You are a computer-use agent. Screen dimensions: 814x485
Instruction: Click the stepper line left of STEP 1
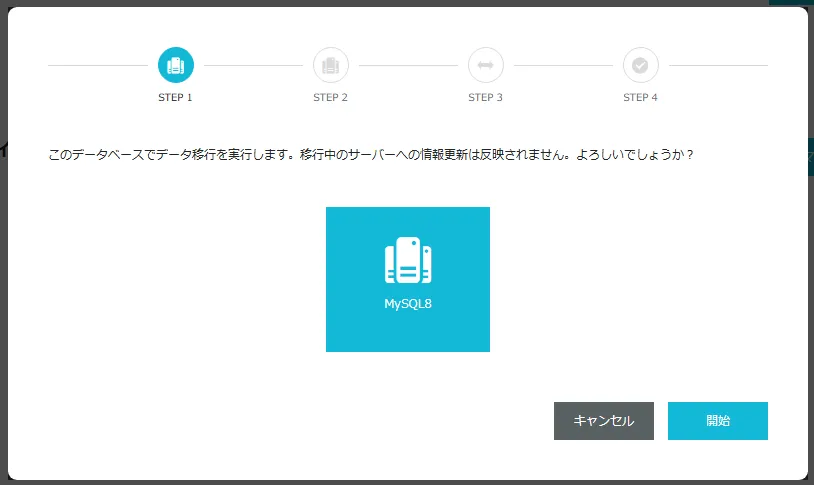[100, 65]
